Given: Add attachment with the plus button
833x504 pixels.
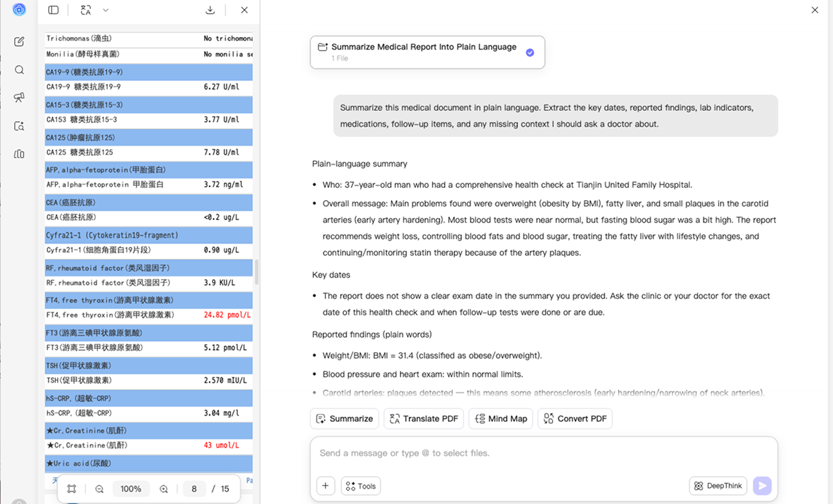Looking at the screenshot, I should coord(325,486).
